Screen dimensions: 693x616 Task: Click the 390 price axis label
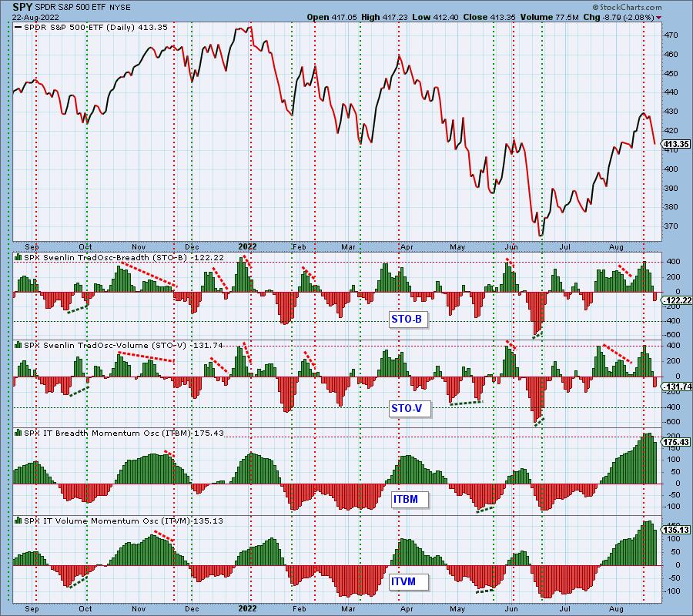point(671,188)
